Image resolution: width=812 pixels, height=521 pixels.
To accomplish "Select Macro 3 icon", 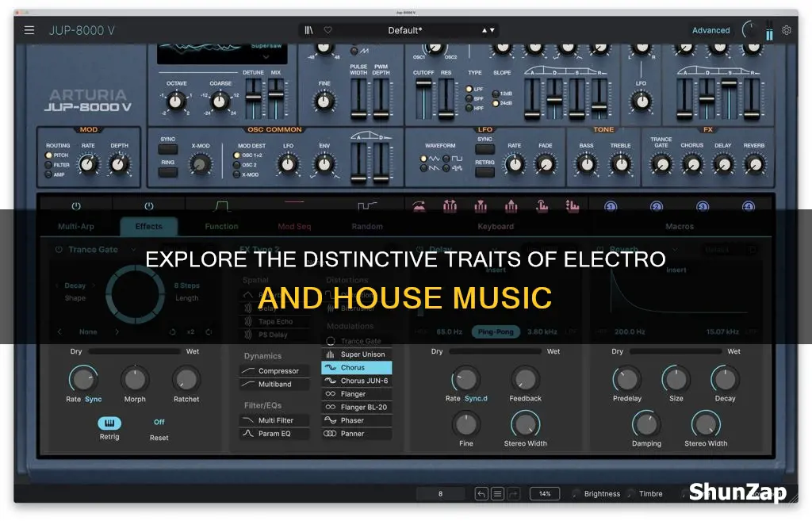I will click(703, 207).
